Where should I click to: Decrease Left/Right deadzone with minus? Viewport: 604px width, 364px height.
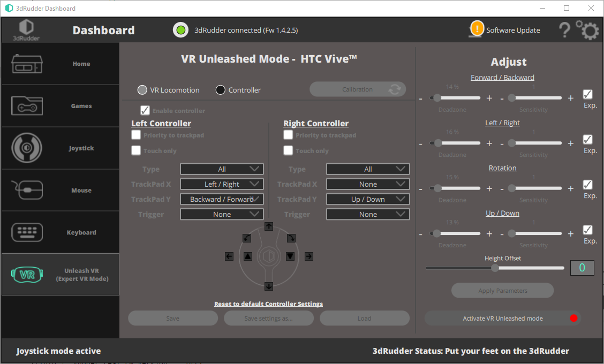coord(421,143)
